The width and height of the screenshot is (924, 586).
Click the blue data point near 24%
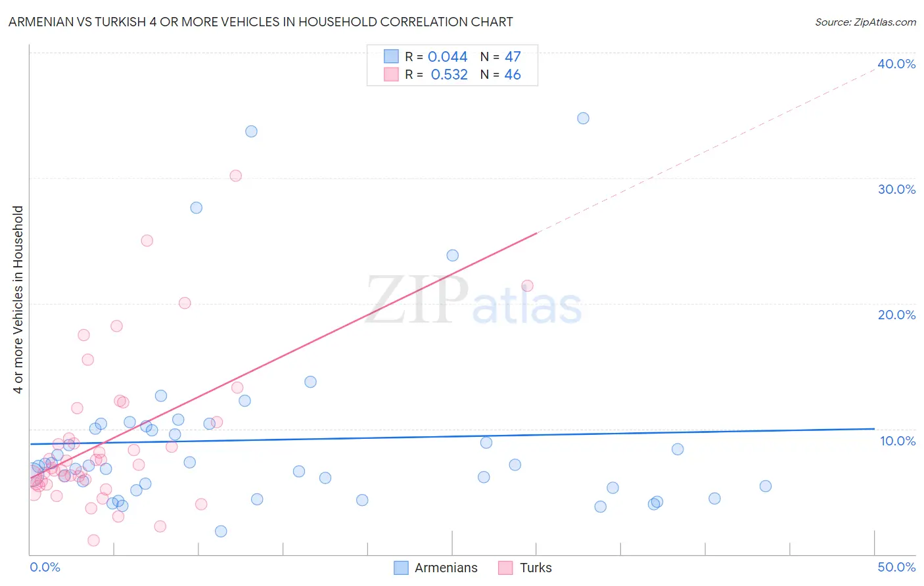(x=452, y=255)
